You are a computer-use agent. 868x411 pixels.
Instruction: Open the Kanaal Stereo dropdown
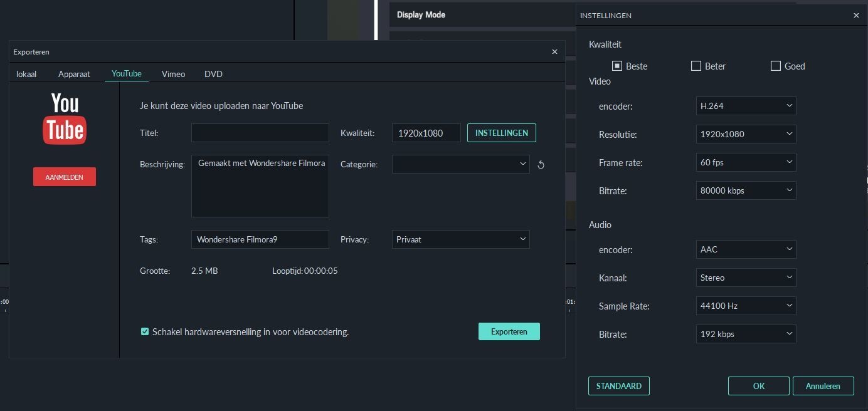pos(746,278)
